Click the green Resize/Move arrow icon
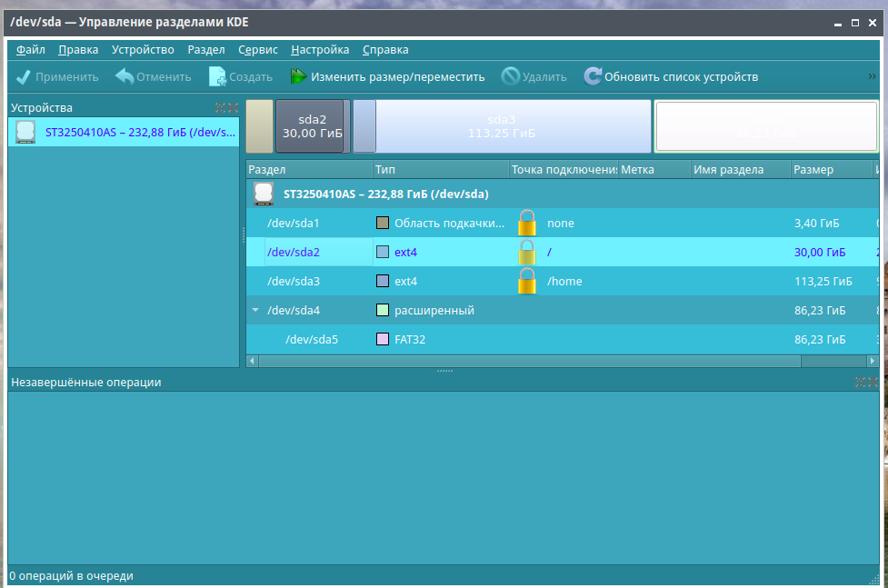888x588 pixels. tap(298, 76)
